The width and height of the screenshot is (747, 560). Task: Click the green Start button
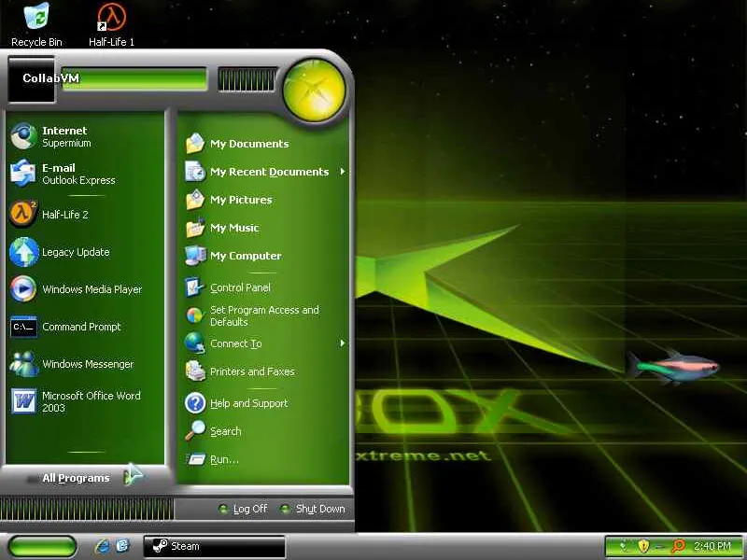pos(42,546)
